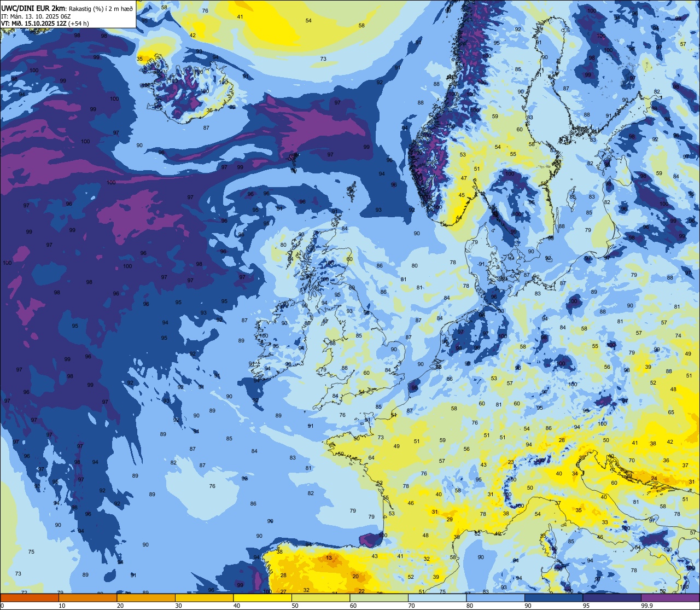Click the initial time line IT: Mán. 13. 10. 2025 06Z
The width and height of the screenshot is (700, 610).
pos(37,16)
